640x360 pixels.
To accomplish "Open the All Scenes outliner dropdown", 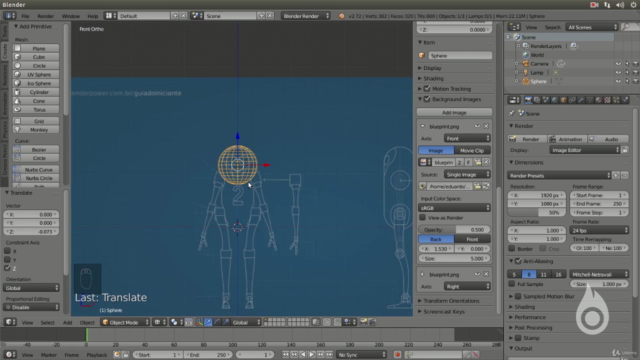I will [x=592, y=27].
